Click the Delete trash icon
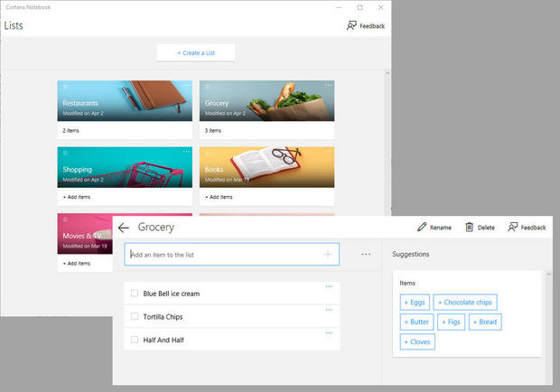The image size is (560, 392). point(470,227)
